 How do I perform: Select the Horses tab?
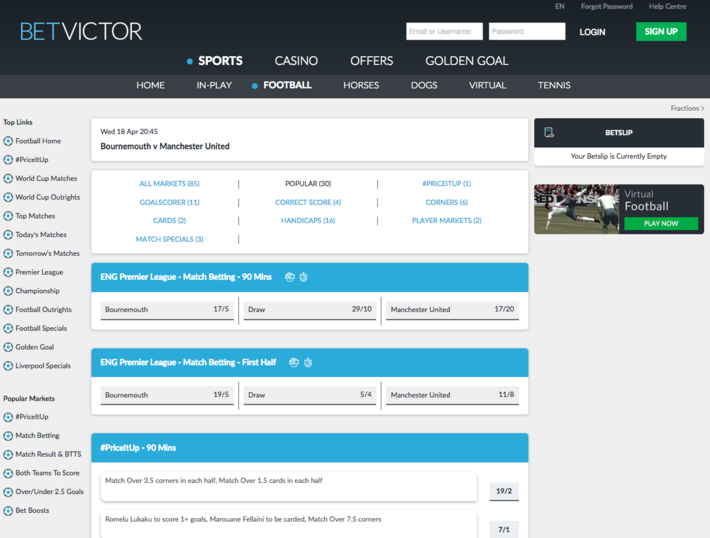361,85
